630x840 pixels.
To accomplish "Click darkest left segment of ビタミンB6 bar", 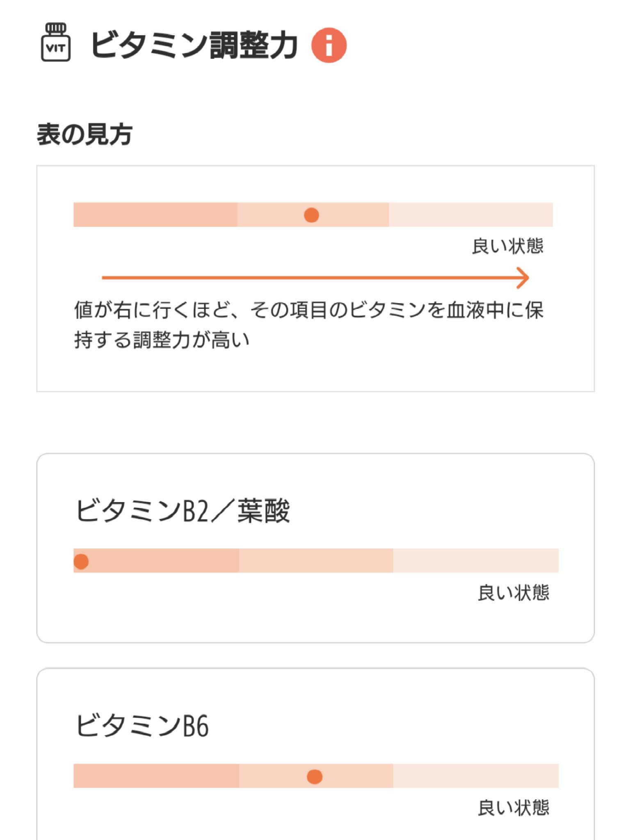I will (x=156, y=776).
